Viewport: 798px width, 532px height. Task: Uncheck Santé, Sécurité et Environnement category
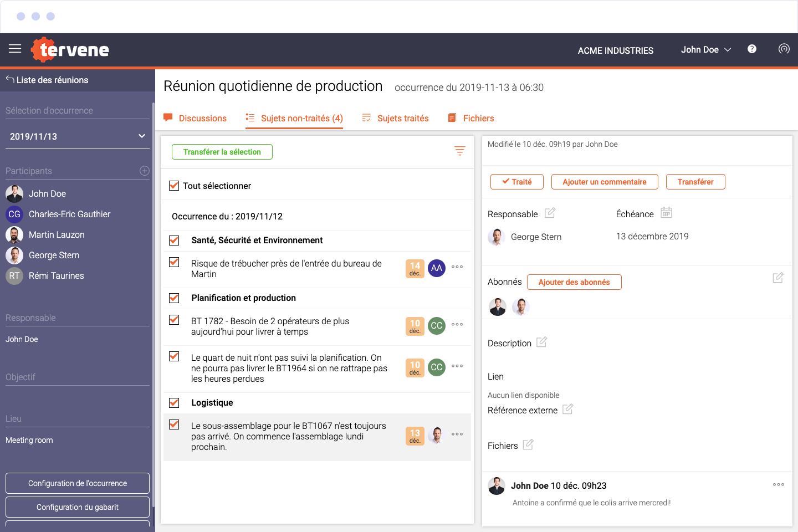point(174,240)
